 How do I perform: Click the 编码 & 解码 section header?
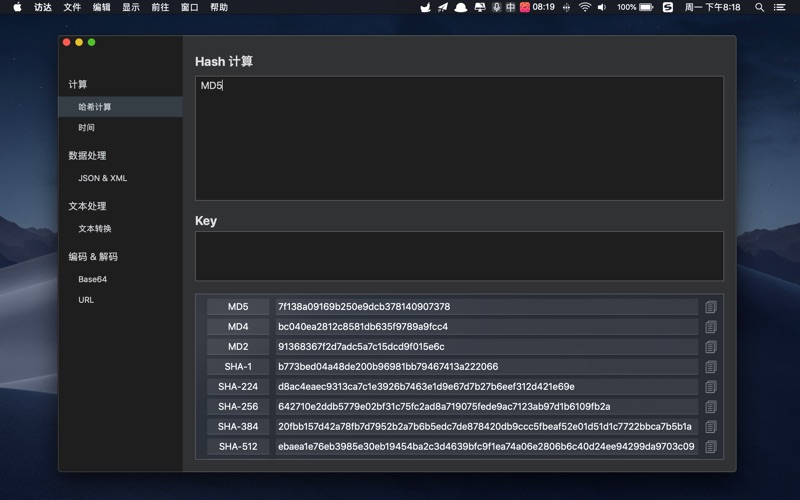pyautogui.click(x=93, y=257)
